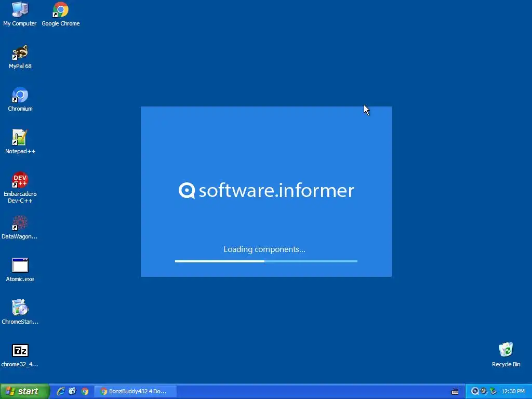Select the ChromeStan installer icon

tap(20, 312)
